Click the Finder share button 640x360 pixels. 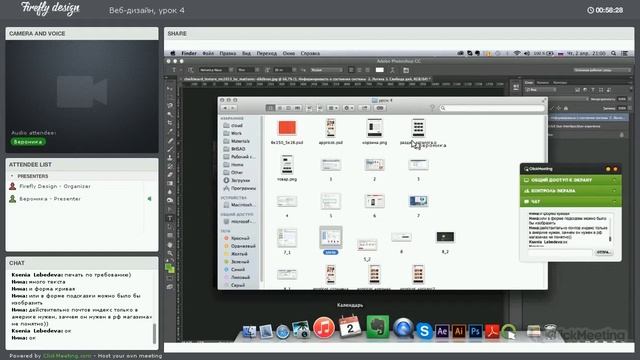point(364,108)
